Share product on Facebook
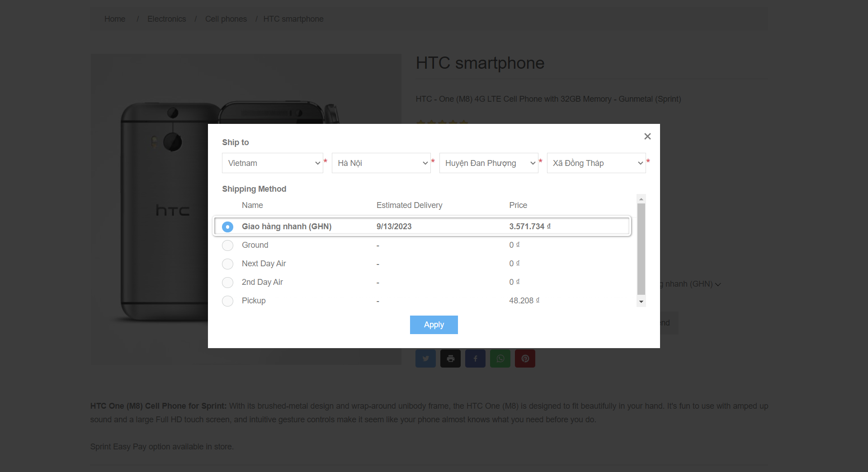The height and width of the screenshot is (472, 868). click(x=475, y=359)
